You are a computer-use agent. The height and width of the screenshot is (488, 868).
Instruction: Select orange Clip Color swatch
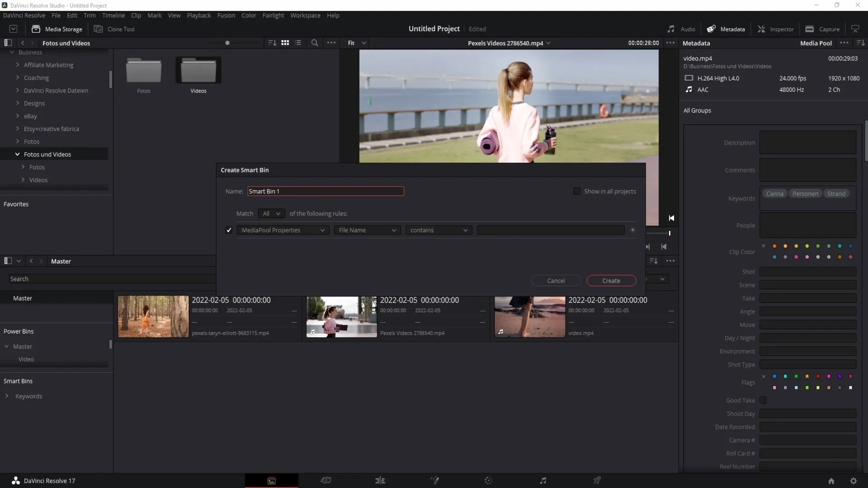774,246
